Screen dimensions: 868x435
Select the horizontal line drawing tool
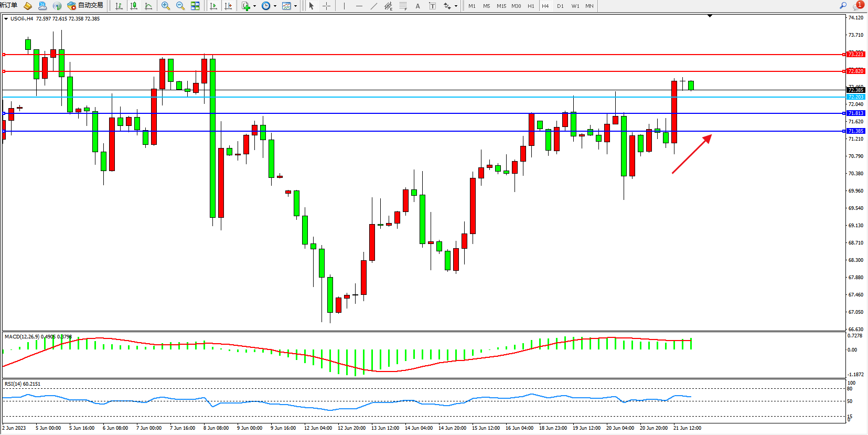pos(359,6)
